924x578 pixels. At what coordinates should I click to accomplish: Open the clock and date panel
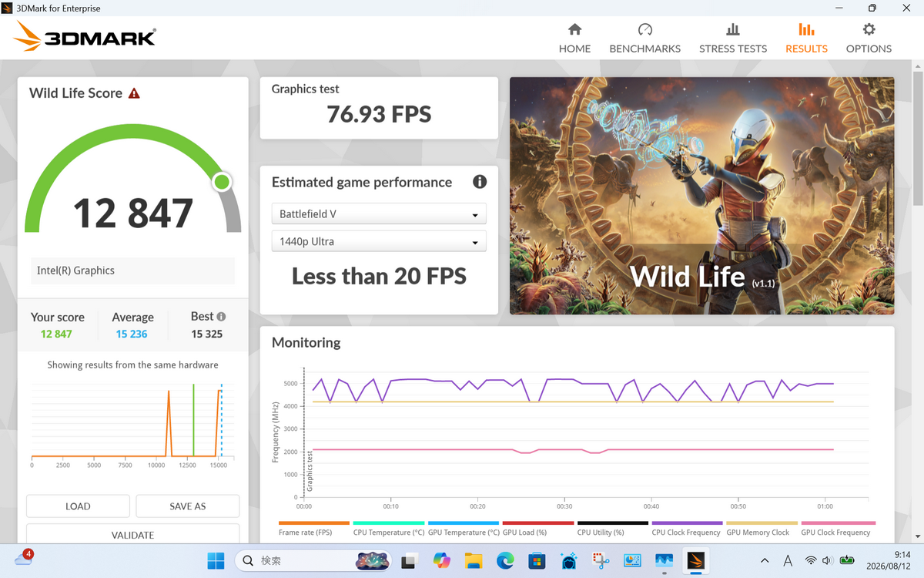tap(890, 561)
